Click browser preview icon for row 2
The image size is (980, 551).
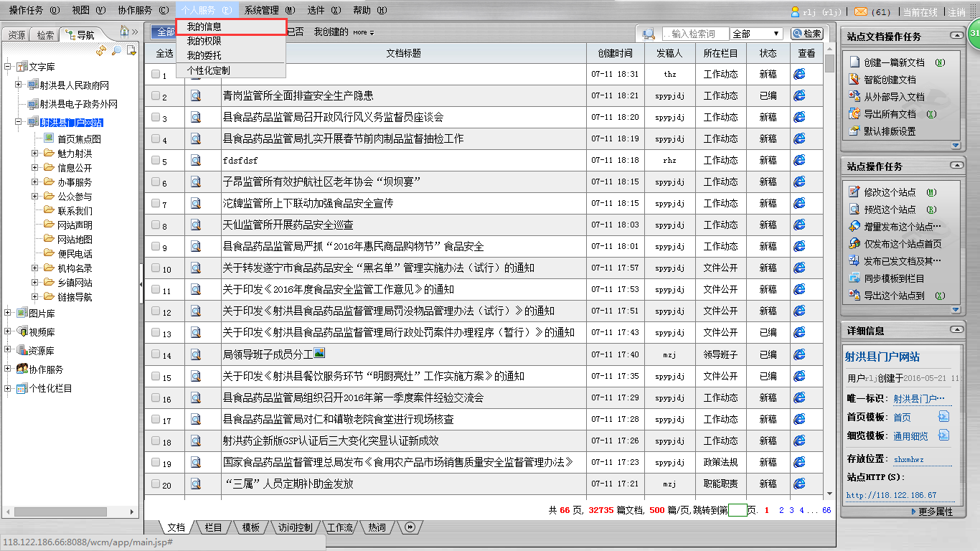click(799, 95)
